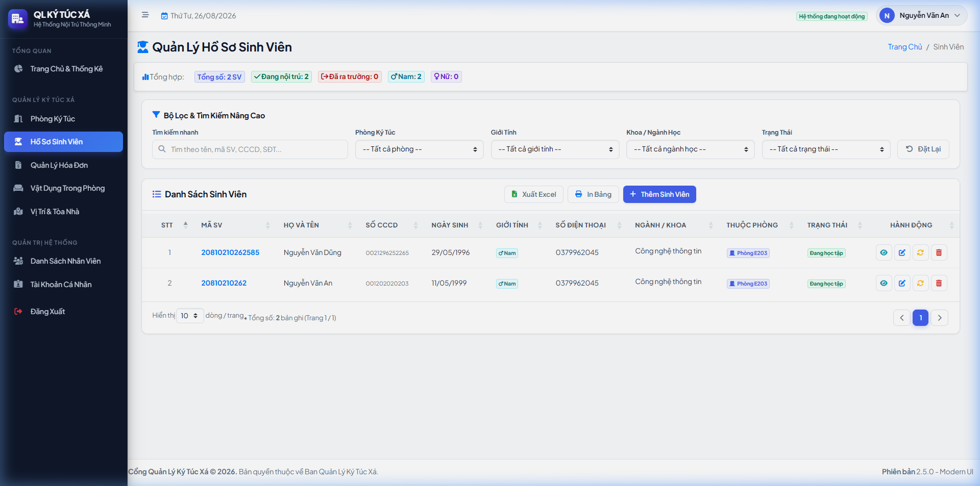
Task: Open Trang Chủ & Thống Kê in sidebar
Action: 64,69
